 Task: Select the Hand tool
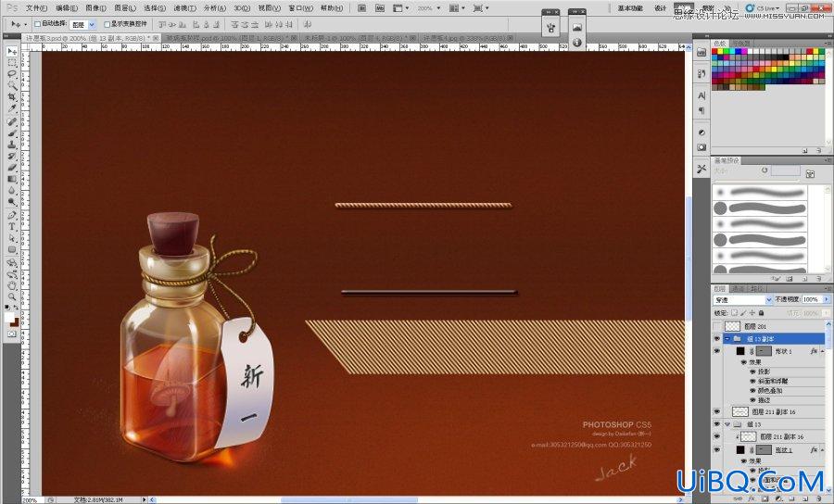(x=12, y=285)
